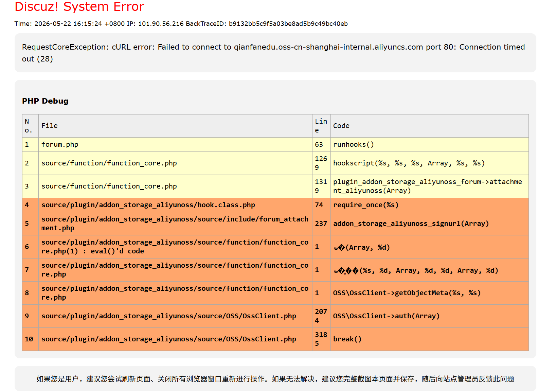Click the "addon_storage_aliyunoss_signurl(Array)" code cell
Screen dimensions: 539x392
tap(430, 224)
